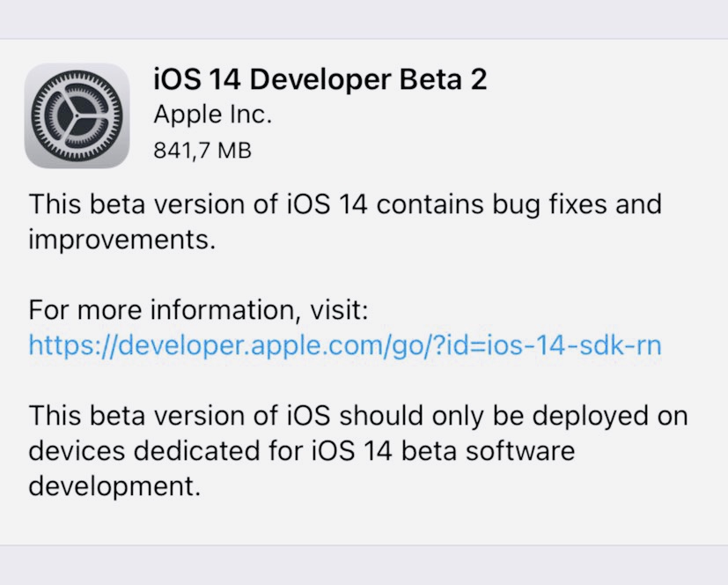Image resolution: width=728 pixels, height=585 pixels.
Task: Click the "841,7 MB" download size
Action: [x=202, y=151]
